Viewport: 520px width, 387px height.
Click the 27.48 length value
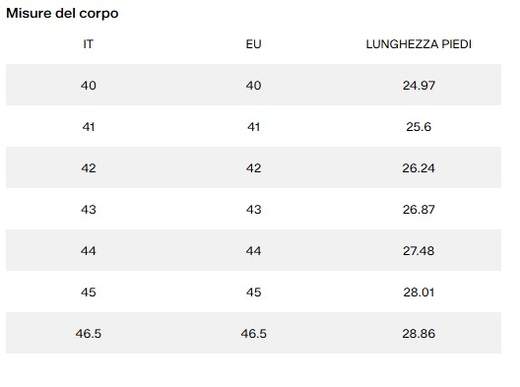point(419,251)
